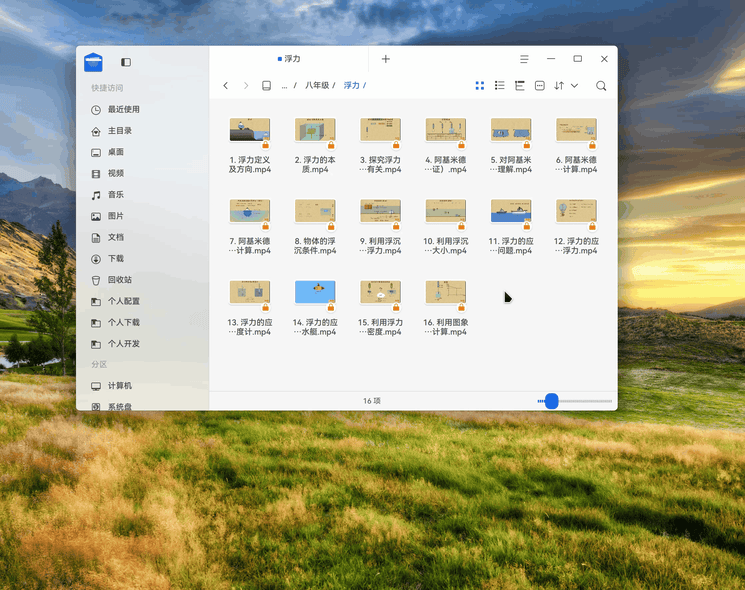Click the music note icon beside 音乐
This screenshot has width=745, height=590.
[x=96, y=195]
